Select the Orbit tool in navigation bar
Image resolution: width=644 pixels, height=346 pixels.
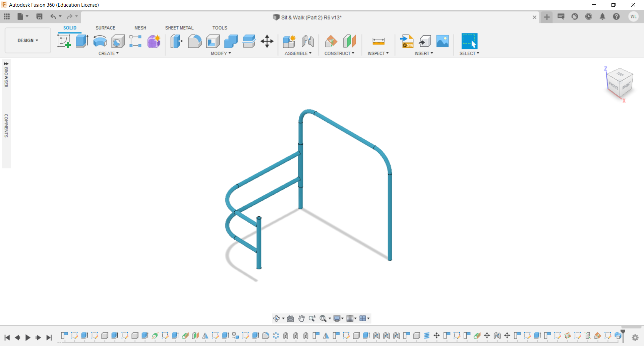point(277,318)
